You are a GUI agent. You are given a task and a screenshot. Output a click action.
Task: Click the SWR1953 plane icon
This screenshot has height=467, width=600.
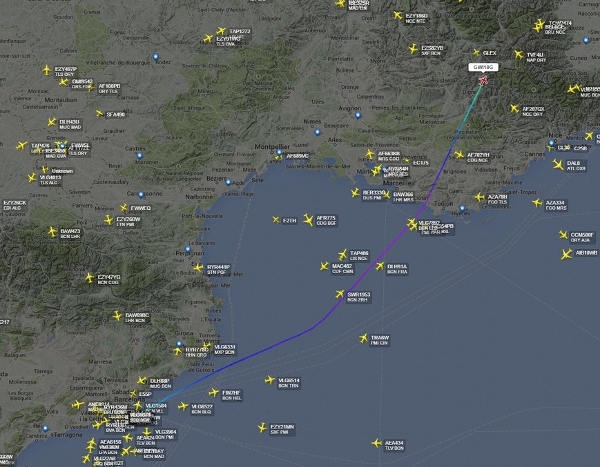[340, 294]
